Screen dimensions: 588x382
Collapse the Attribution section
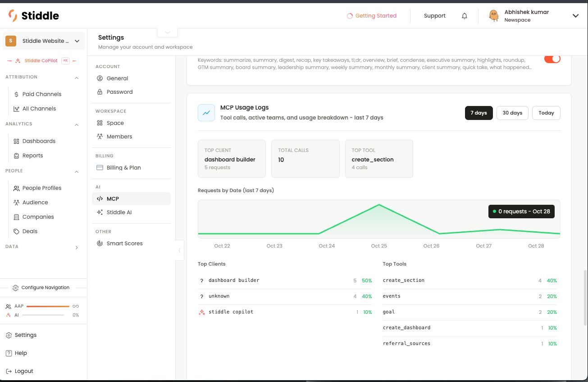coord(77,78)
